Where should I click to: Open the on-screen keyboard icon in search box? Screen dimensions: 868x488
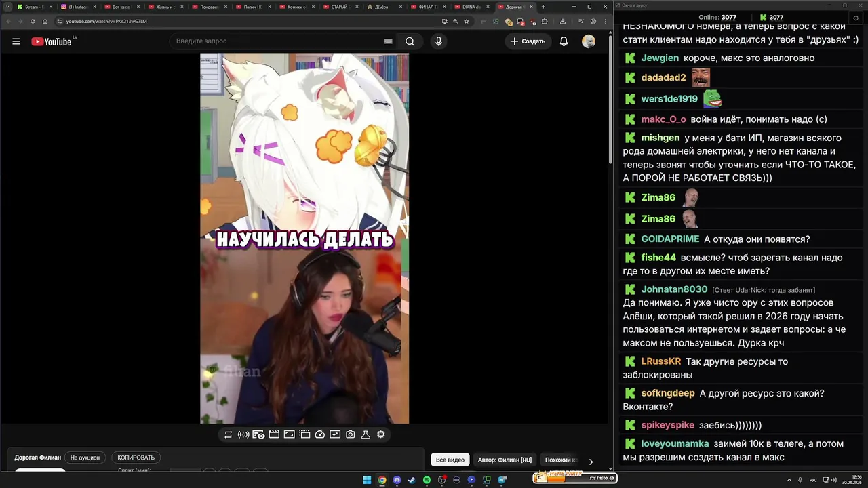388,41
